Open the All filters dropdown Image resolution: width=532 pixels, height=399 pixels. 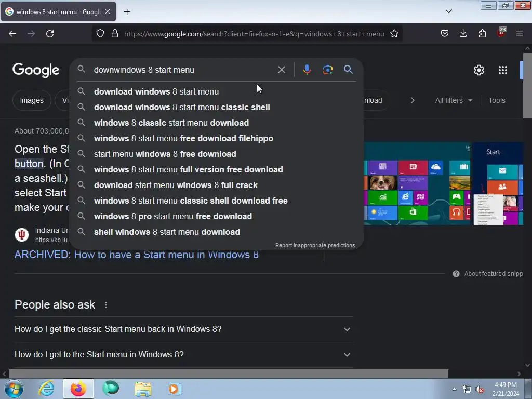coord(453,100)
